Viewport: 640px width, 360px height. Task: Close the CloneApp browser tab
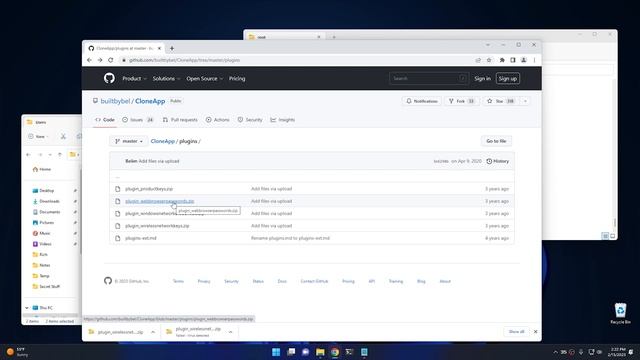click(159, 48)
